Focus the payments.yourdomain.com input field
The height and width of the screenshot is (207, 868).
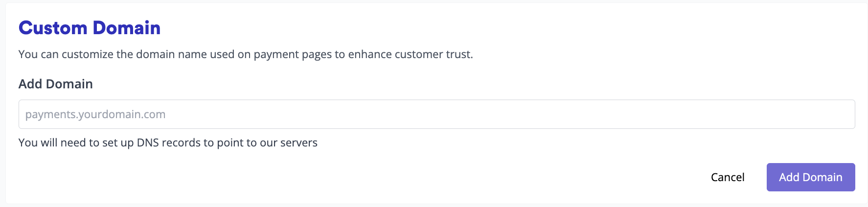tap(436, 114)
